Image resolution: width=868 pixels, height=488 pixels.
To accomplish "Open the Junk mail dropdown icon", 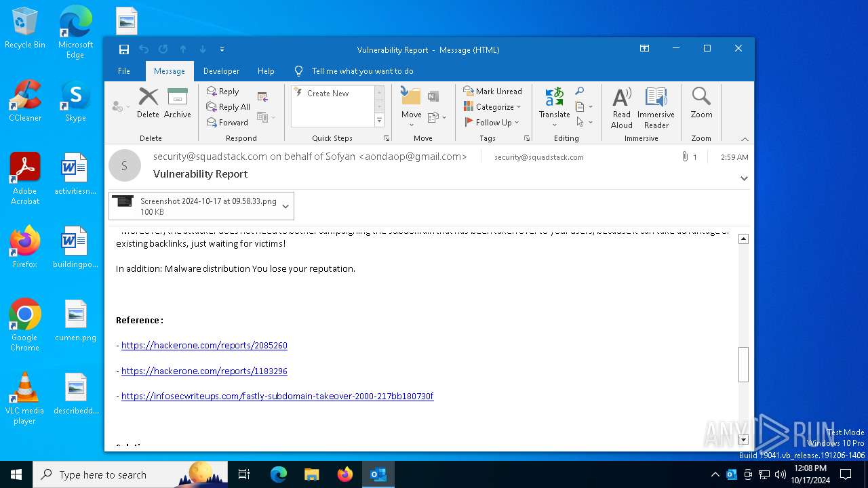I will (120, 106).
